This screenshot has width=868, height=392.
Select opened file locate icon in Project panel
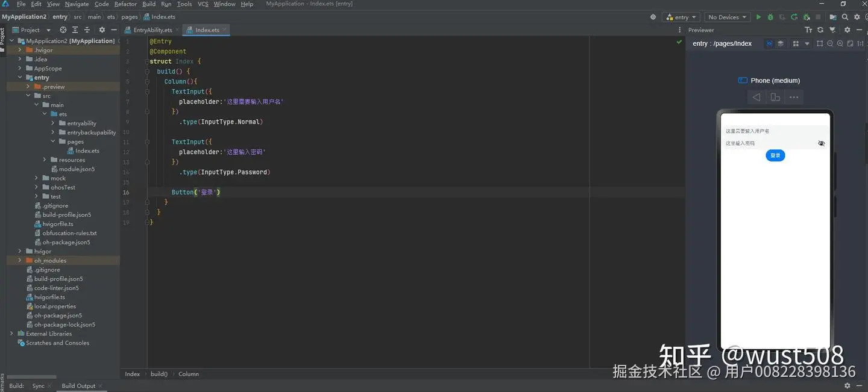pos(63,30)
